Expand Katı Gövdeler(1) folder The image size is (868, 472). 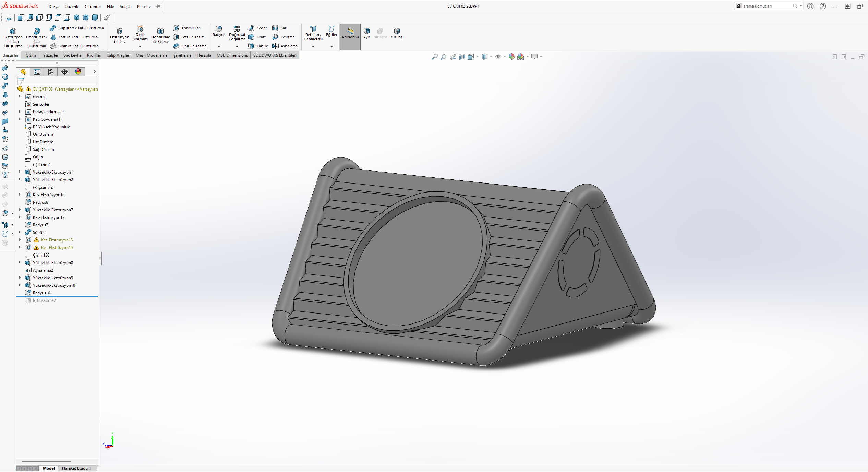coord(20,119)
